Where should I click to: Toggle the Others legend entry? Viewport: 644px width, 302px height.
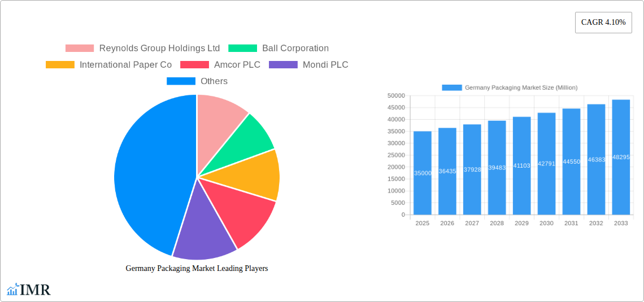(197, 81)
